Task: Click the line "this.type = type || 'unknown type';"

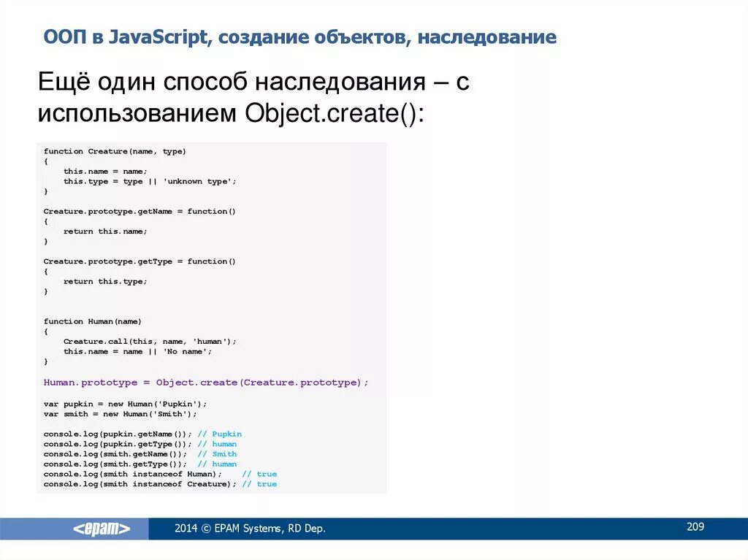Action: tap(150, 181)
